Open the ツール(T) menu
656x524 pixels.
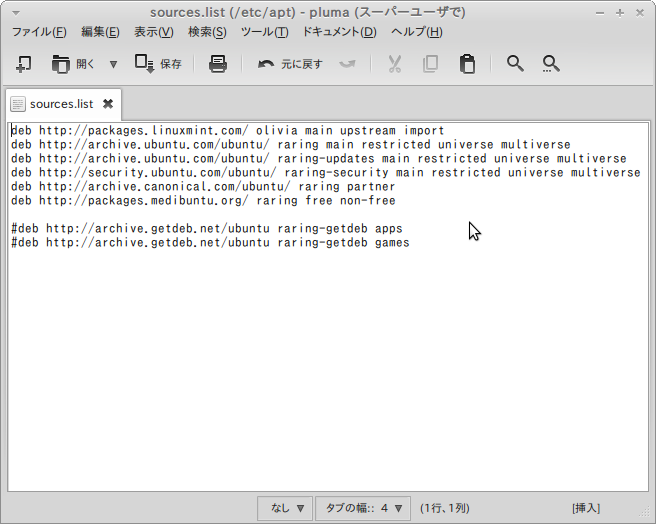(264, 32)
